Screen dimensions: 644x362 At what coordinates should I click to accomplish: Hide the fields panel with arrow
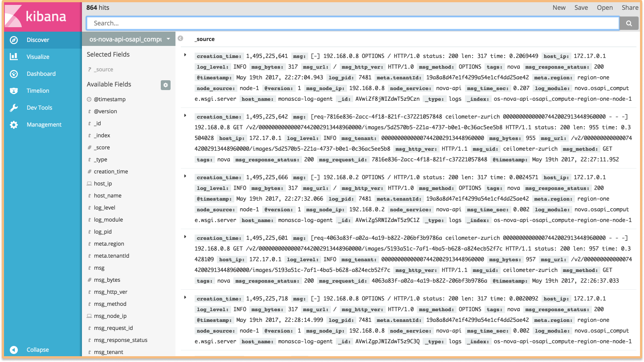(180, 38)
